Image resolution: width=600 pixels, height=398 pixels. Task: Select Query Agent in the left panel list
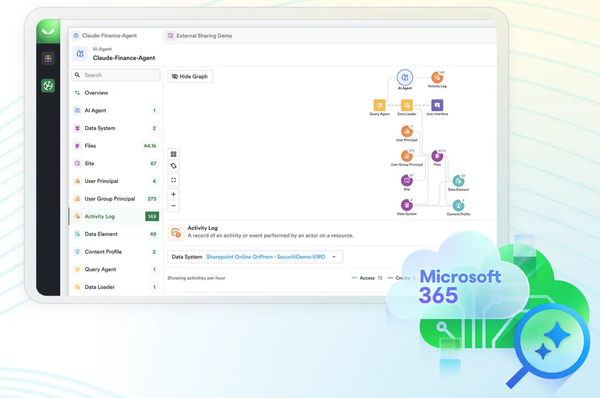point(115,269)
